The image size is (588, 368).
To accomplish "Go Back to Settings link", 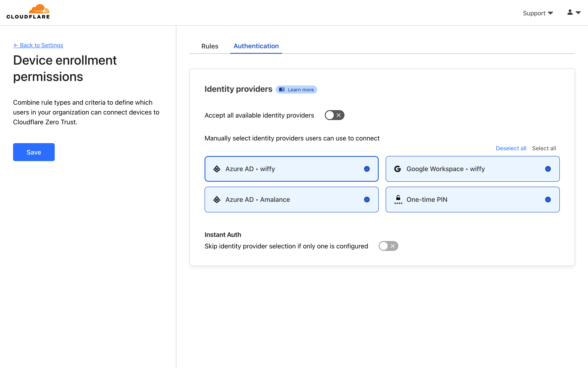I will tap(38, 45).
